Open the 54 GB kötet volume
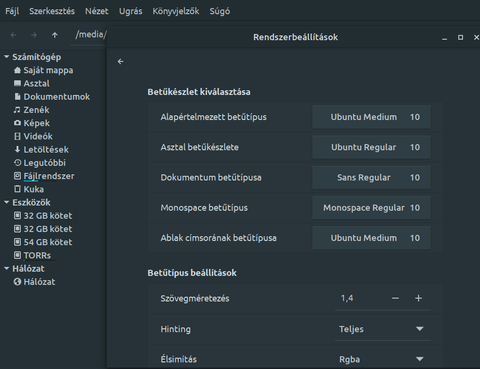This screenshot has height=369, width=480. pyautogui.click(x=43, y=242)
